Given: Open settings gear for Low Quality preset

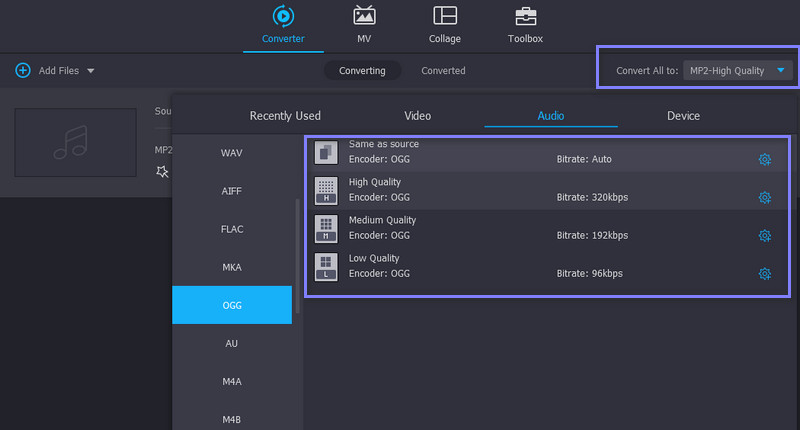Looking at the screenshot, I should point(764,274).
